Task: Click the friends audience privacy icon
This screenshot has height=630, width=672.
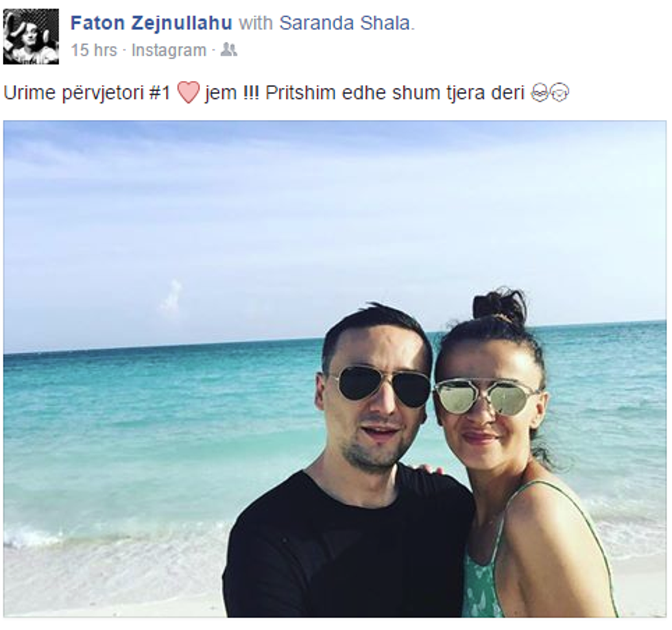Action: [x=228, y=50]
